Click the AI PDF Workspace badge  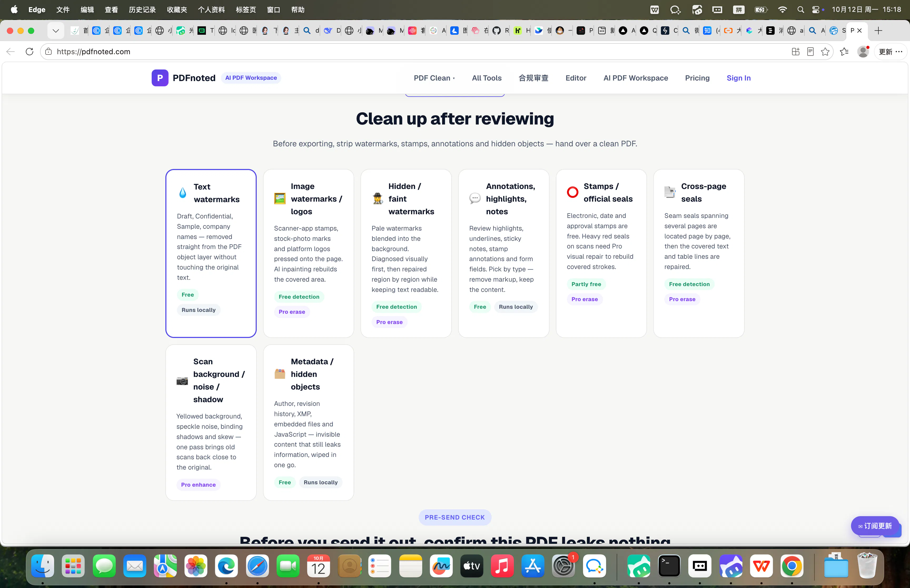251,77
